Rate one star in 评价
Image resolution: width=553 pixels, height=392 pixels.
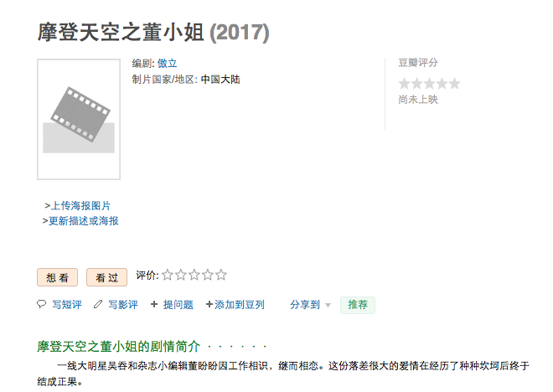[x=168, y=275]
